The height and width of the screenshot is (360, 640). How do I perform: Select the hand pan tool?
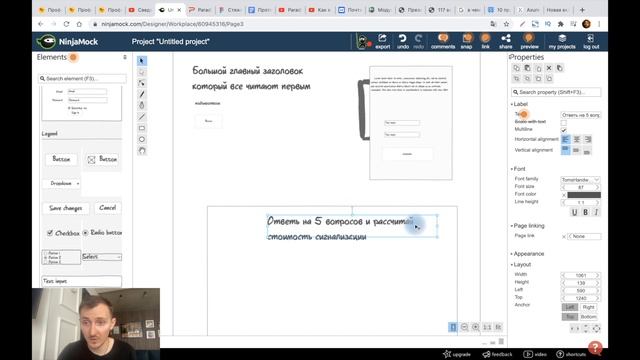tap(142, 151)
